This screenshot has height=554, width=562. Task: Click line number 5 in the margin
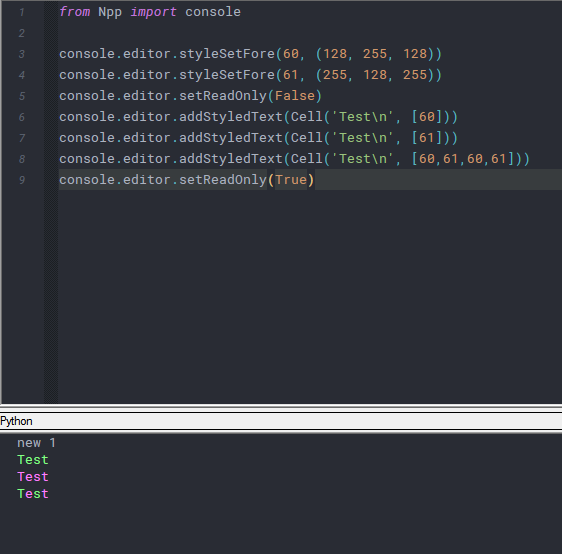[x=22, y=96]
